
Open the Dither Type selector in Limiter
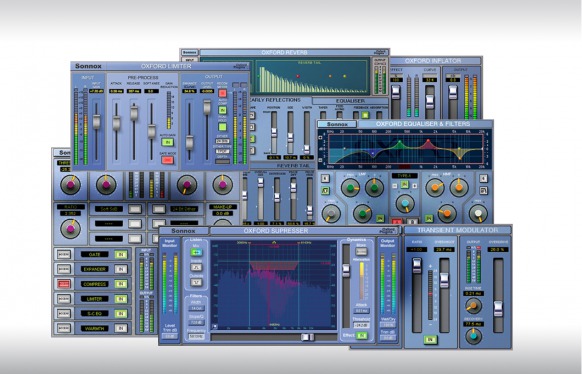[x=222, y=151]
